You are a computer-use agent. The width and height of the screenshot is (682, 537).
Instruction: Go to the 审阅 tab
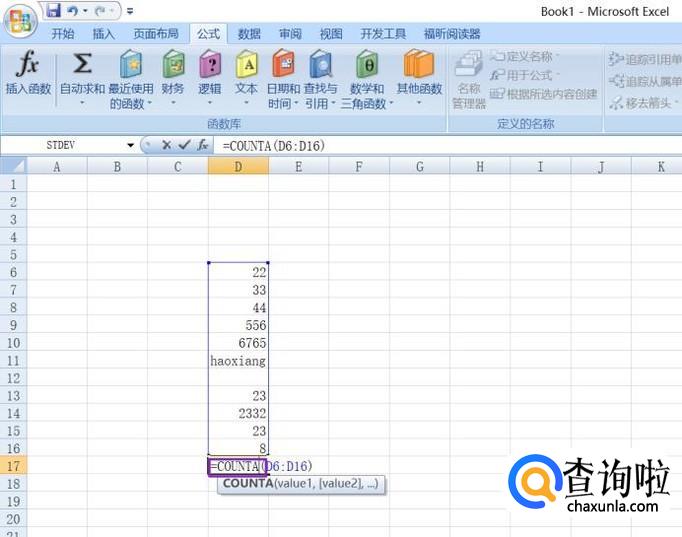[290, 33]
